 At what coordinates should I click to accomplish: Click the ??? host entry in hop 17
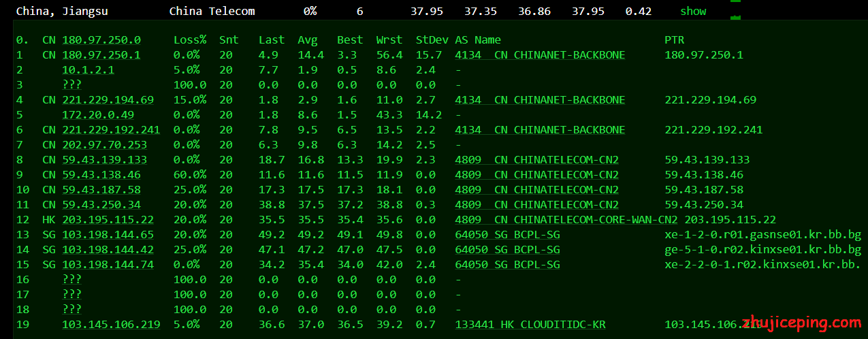71,295
